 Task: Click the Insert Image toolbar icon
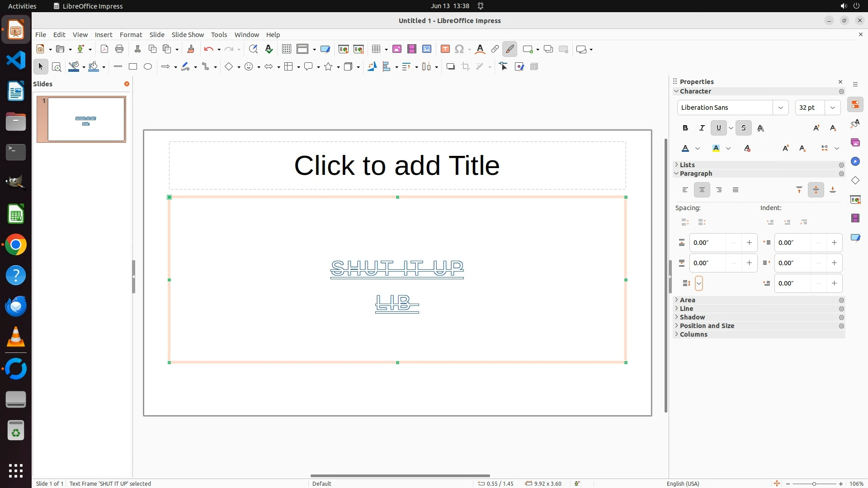click(x=397, y=49)
